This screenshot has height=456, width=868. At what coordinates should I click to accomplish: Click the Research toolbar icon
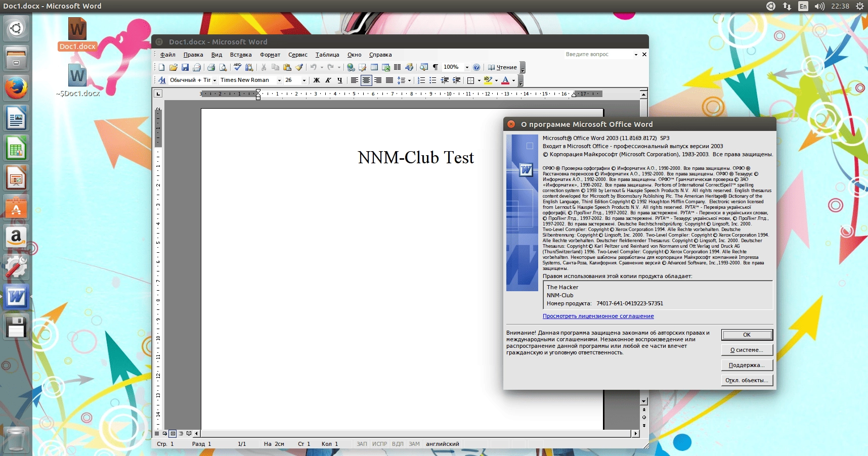(249, 67)
